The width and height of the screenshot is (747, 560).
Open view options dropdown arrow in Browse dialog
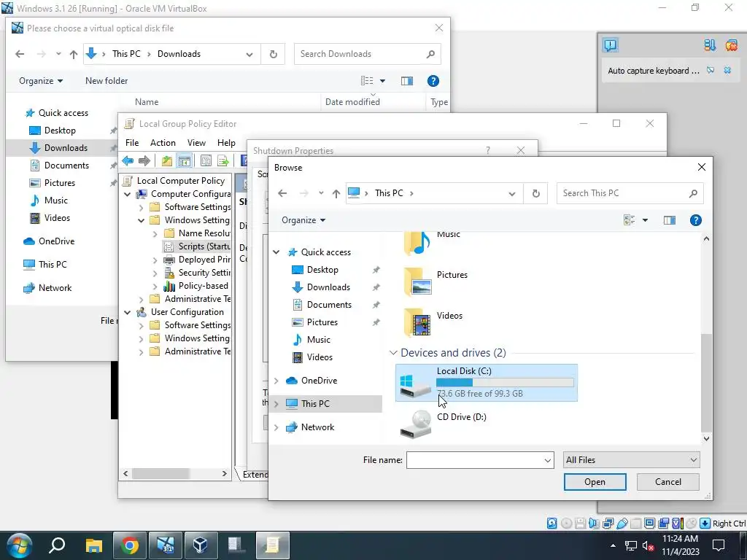(645, 220)
